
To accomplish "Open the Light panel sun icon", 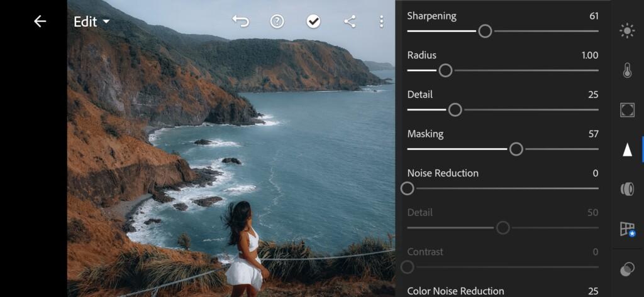I will (627, 31).
